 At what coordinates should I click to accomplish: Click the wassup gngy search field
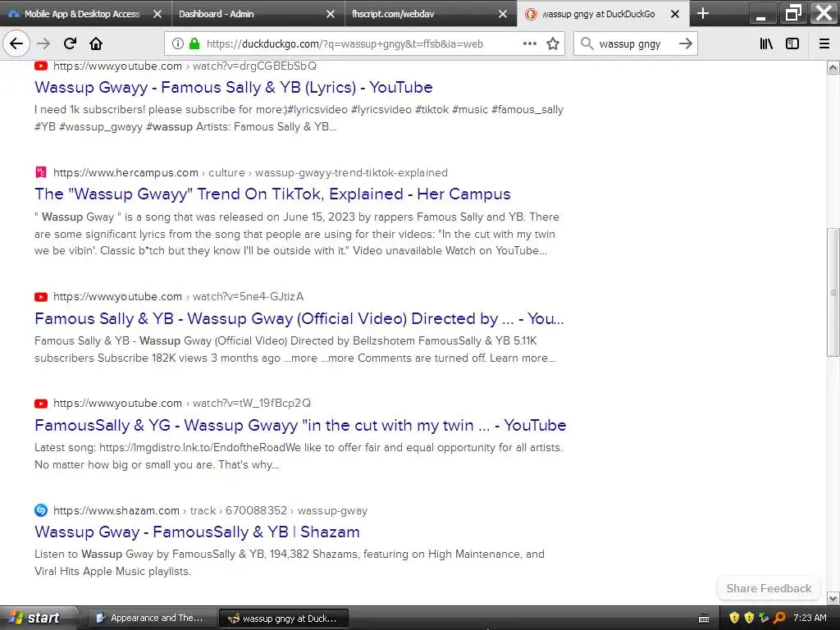click(635, 44)
